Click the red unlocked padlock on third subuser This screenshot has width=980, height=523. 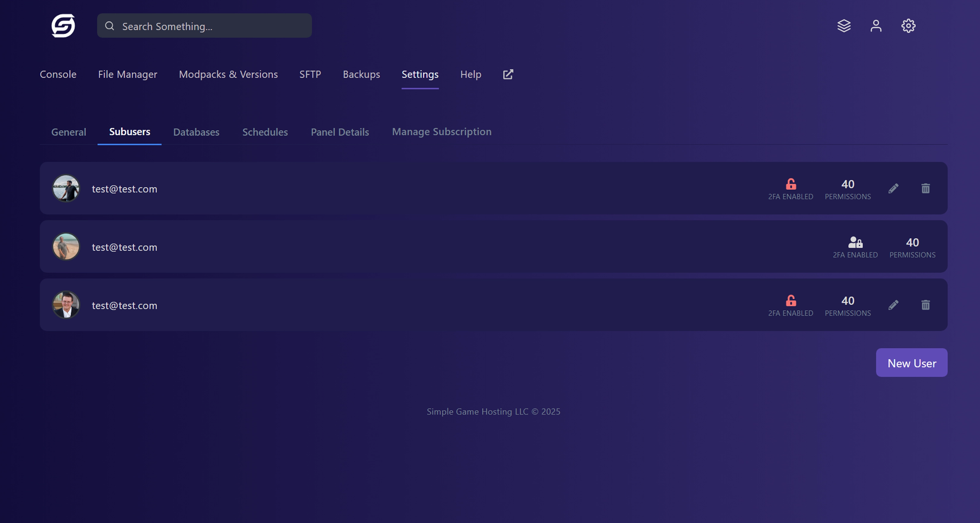(791, 301)
